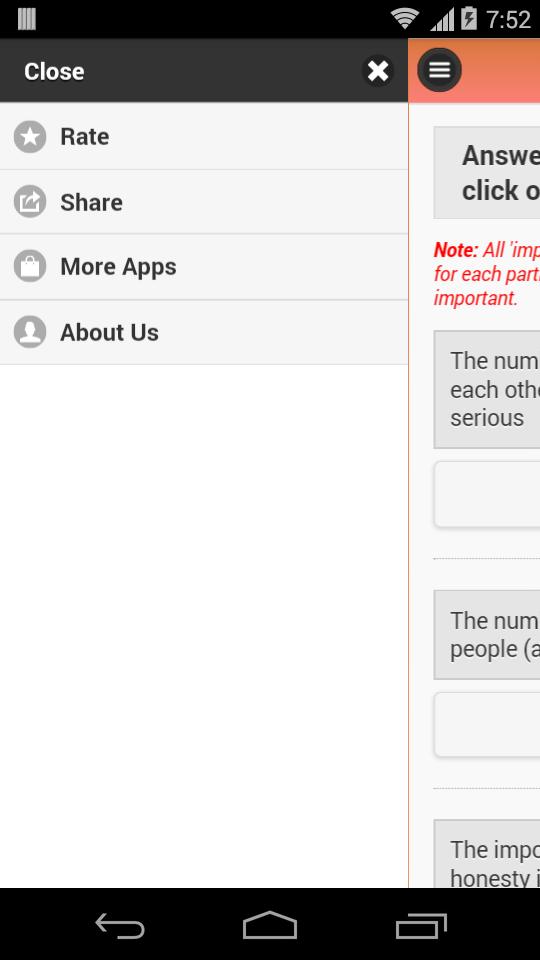
Task: Tap the share arrow icon
Action: [30, 201]
